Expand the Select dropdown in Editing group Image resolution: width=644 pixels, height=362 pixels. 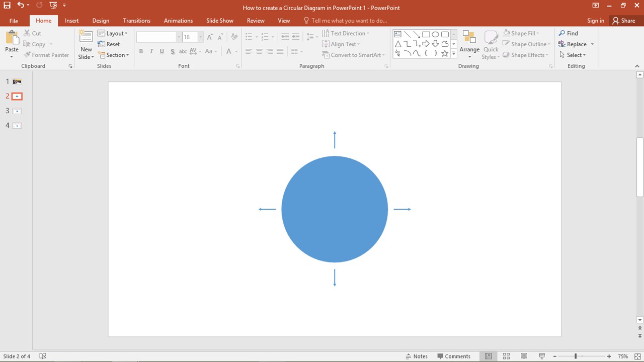coord(572,55)
